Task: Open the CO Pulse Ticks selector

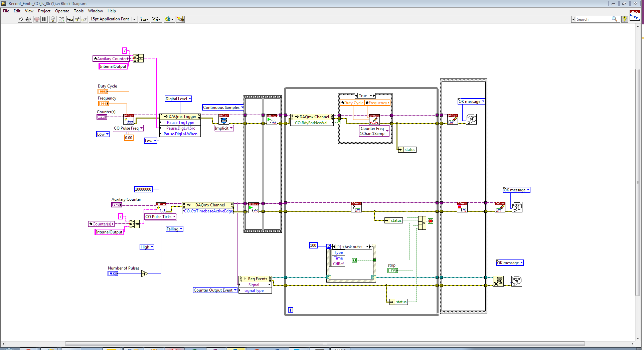Action: [x=160, y=217]
